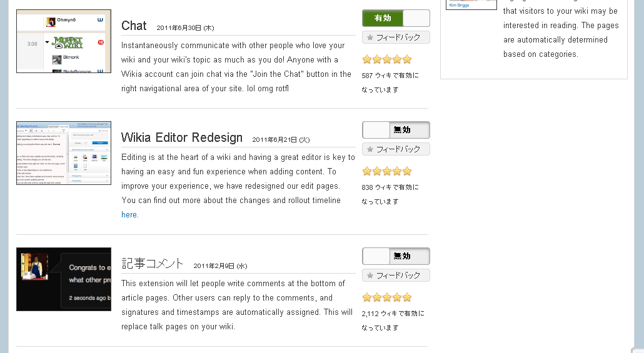Screen dimensions: 644x353
Task: Click fifth star of Chat rating
Action: click(407, 60)
